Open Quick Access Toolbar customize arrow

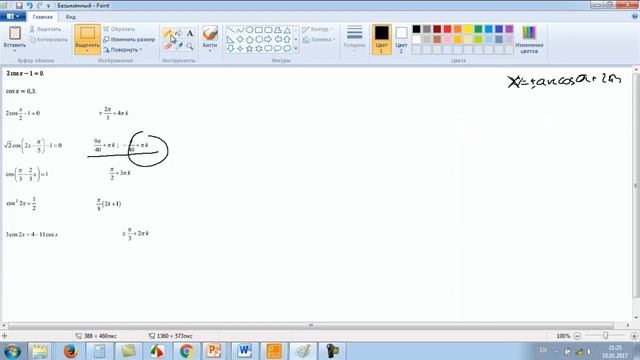click(48, 6)
